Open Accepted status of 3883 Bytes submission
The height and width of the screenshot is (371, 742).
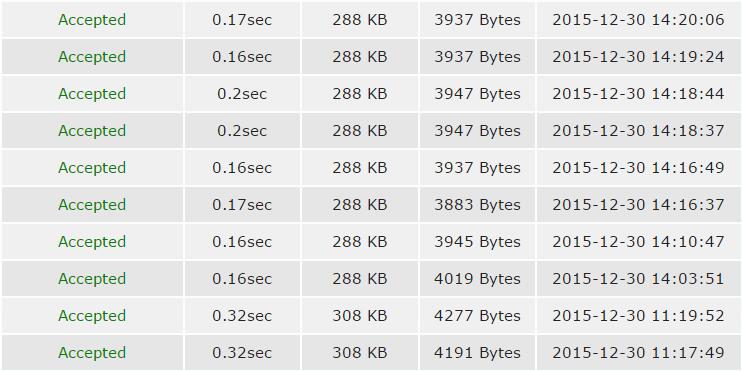pos(92,204)
